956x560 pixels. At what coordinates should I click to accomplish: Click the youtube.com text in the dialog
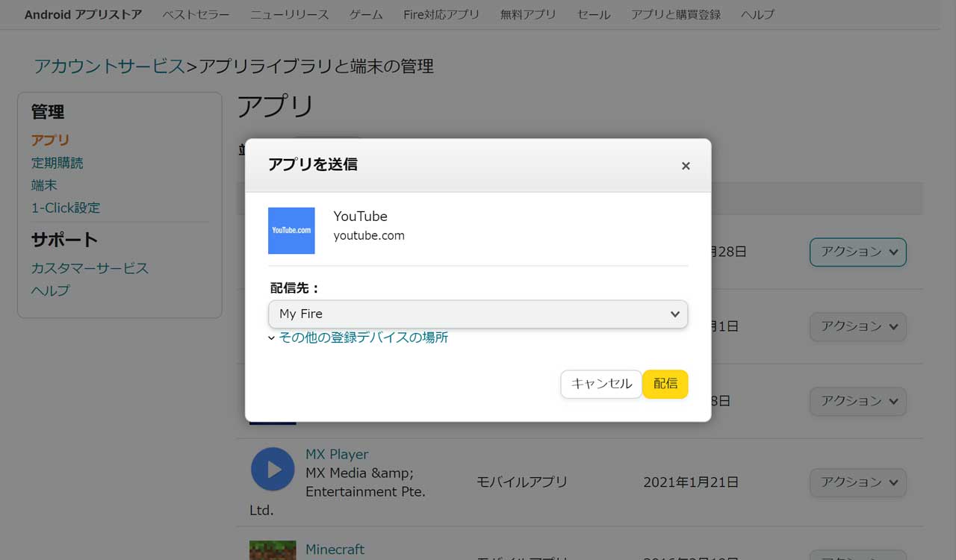369,236
